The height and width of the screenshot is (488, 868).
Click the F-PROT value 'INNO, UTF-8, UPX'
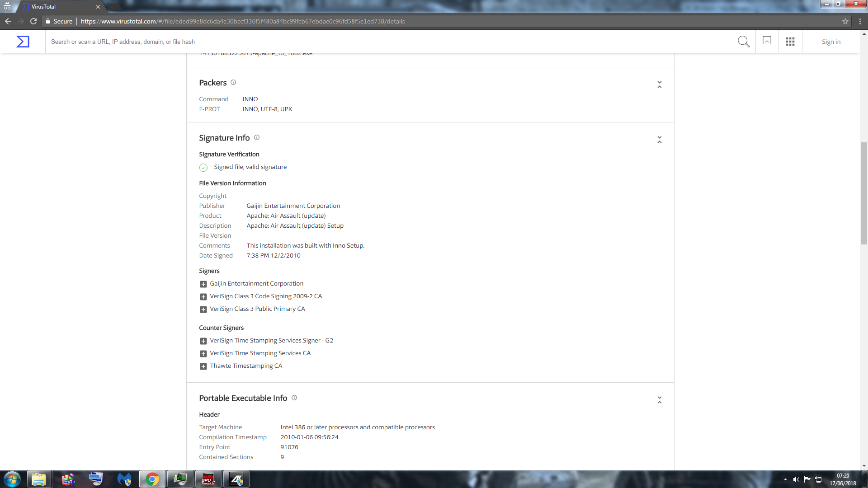pos(267,109)
